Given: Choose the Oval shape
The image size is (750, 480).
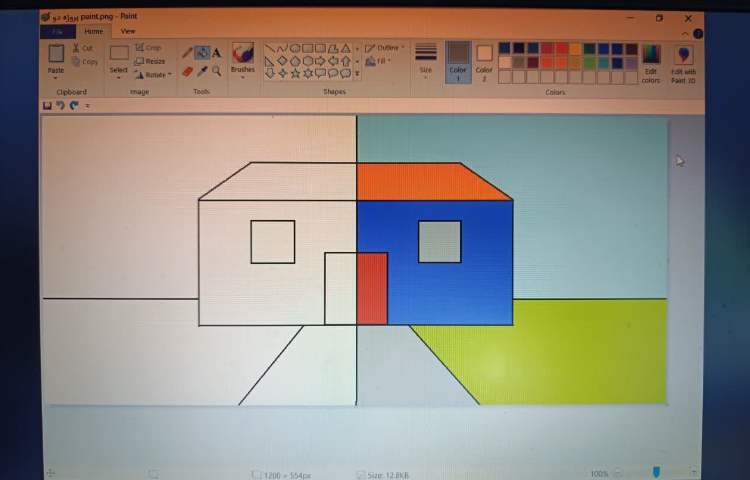Looking at the screenshot, I should (295, 48).
